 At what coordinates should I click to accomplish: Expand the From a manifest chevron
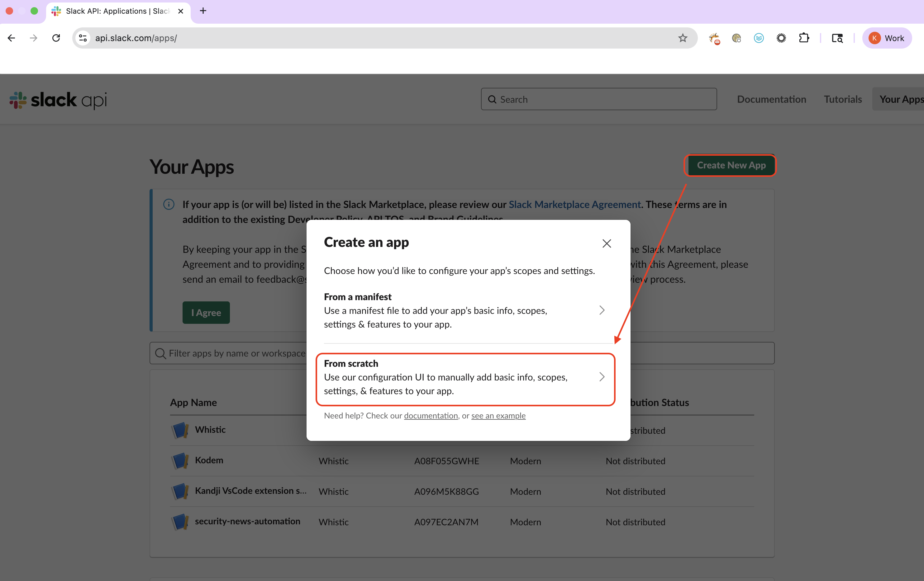[602, 310]
